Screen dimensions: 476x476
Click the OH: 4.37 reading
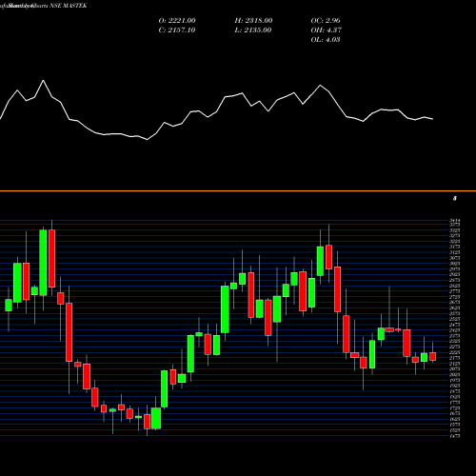coord(326,30)
